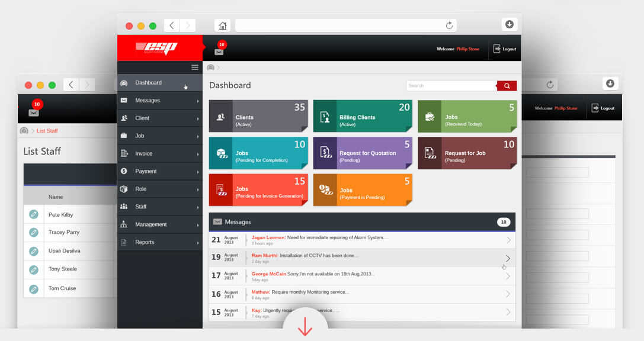
Task: Click Logout in the right background window
Action: click(x=603, y=108)
